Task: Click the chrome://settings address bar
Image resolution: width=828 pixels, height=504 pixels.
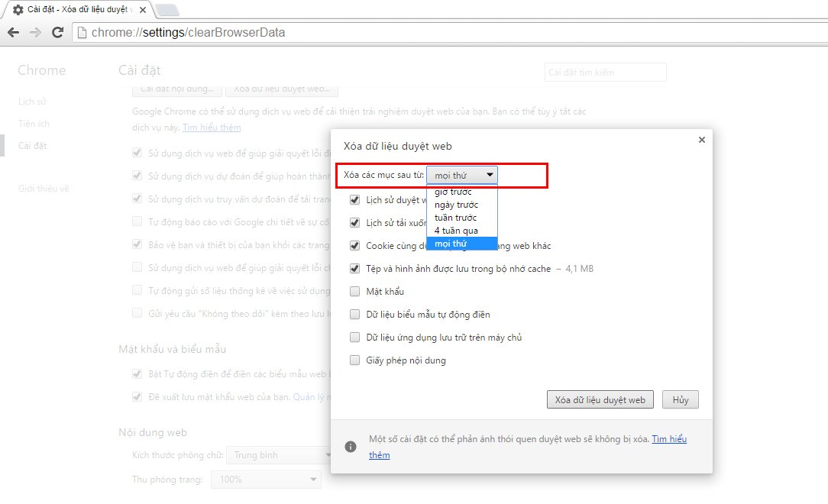Action: pyautogui.click(x=382, y=33)
